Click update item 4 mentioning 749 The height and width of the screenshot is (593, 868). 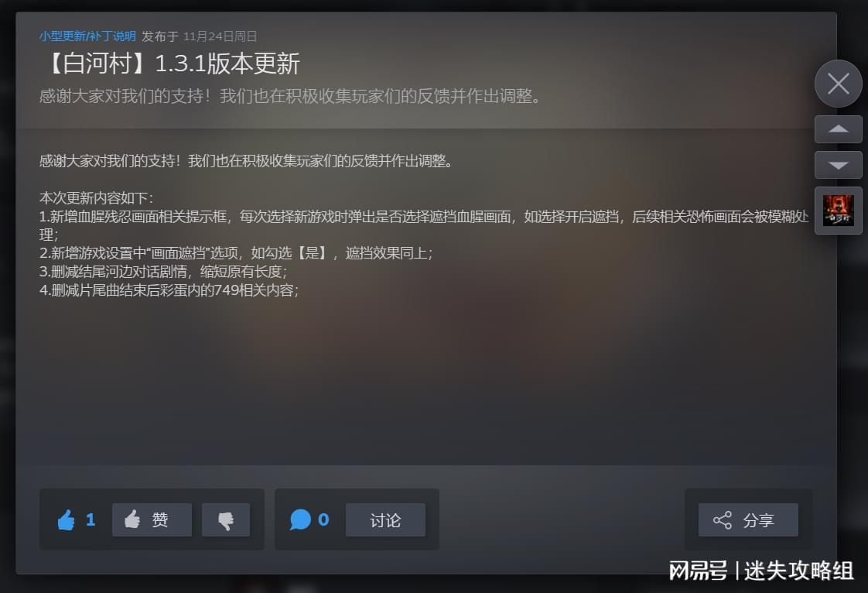(x=169, y=290)
